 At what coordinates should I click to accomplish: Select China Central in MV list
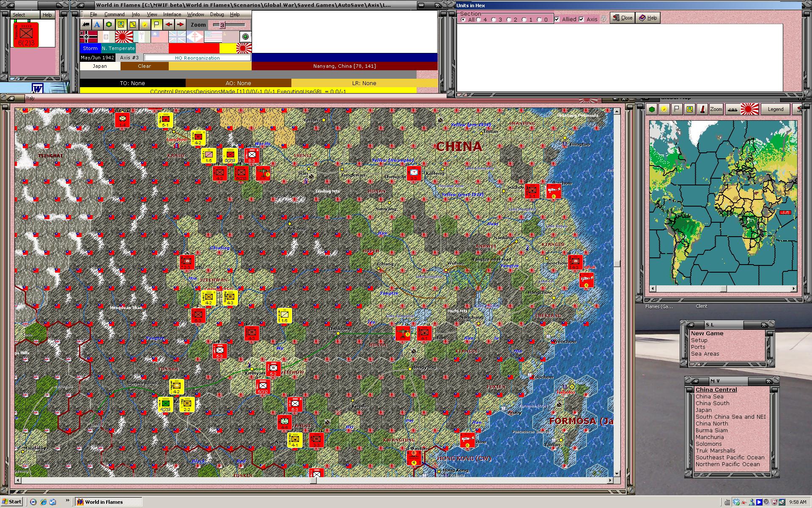tap(716, 390)
